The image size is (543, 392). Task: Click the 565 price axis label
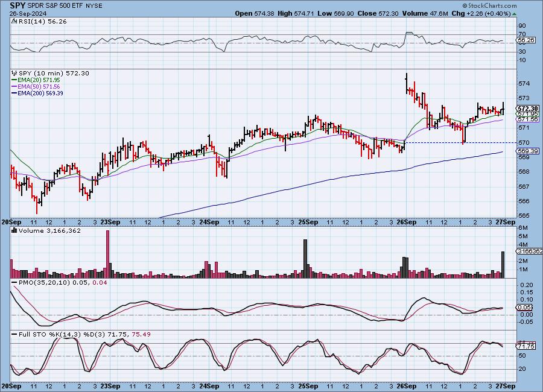click(x=524, y=215)
